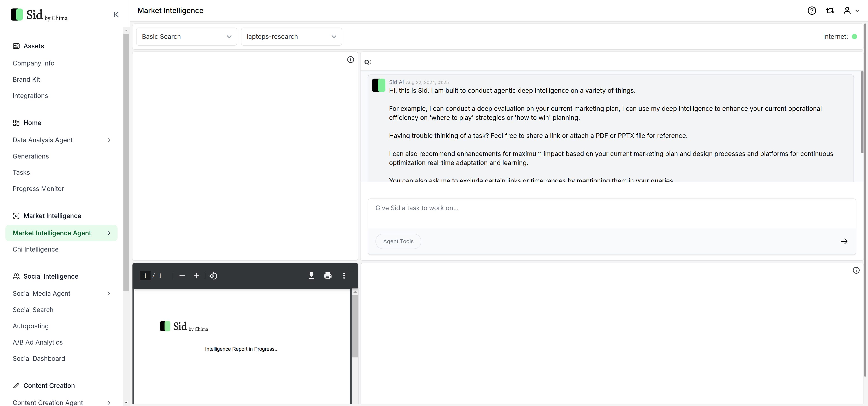Click the sidebar vertical scrollbar
Screen dimensions: 868x406
(x=126, y=162)
